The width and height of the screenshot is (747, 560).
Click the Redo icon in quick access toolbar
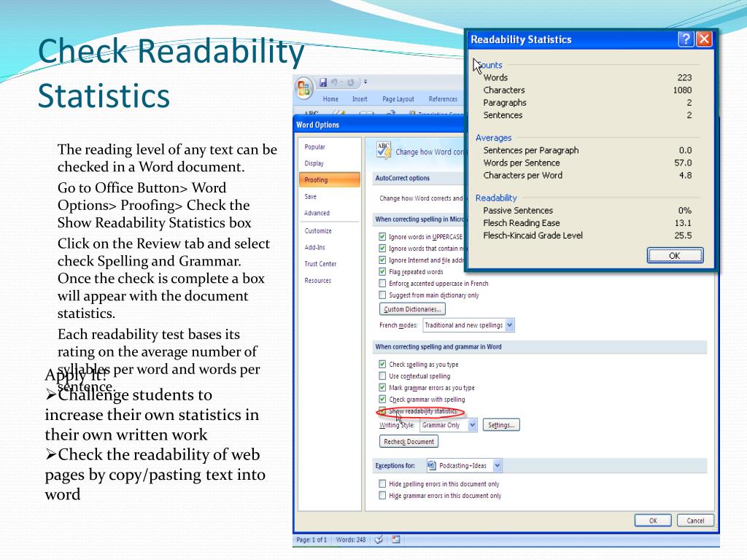click(351, 82)
